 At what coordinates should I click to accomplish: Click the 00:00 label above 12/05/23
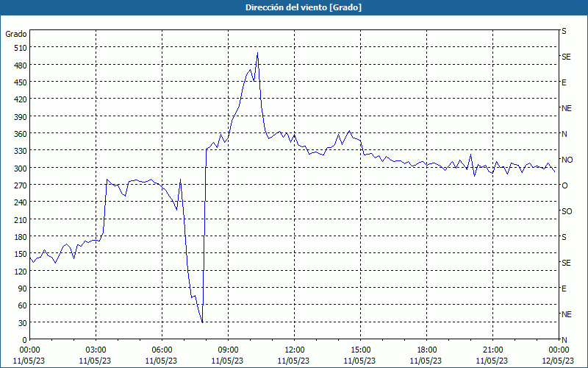pos(559,350)
